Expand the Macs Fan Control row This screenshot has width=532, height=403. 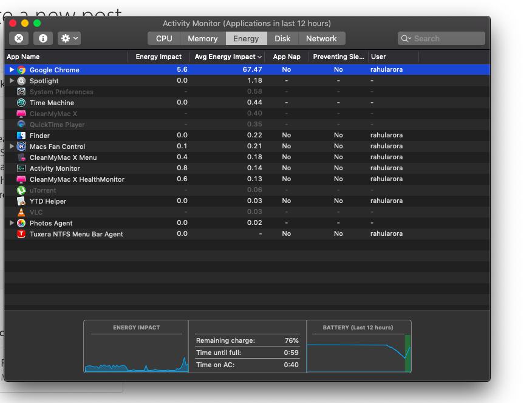pyautogui.click(x=12, y=146)
